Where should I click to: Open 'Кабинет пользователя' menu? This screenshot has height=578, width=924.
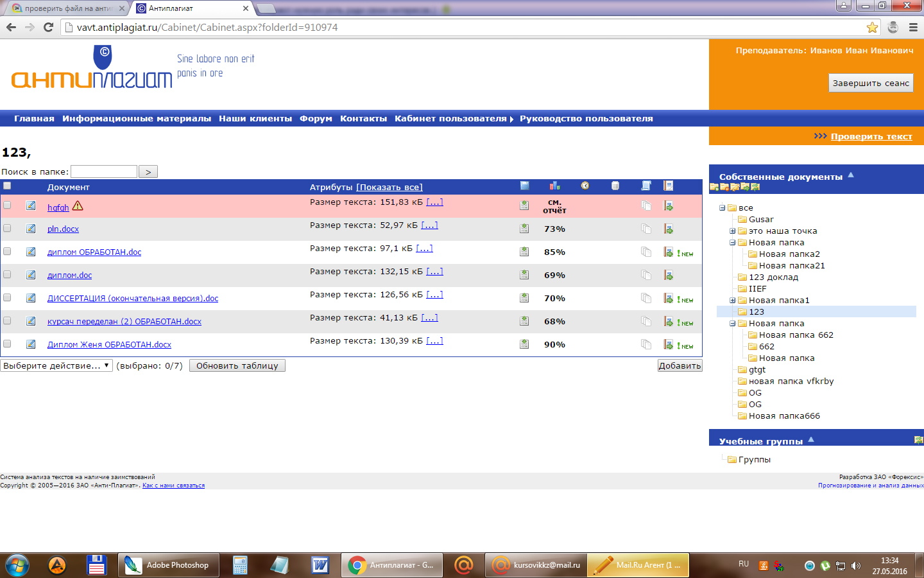point(450,119)
